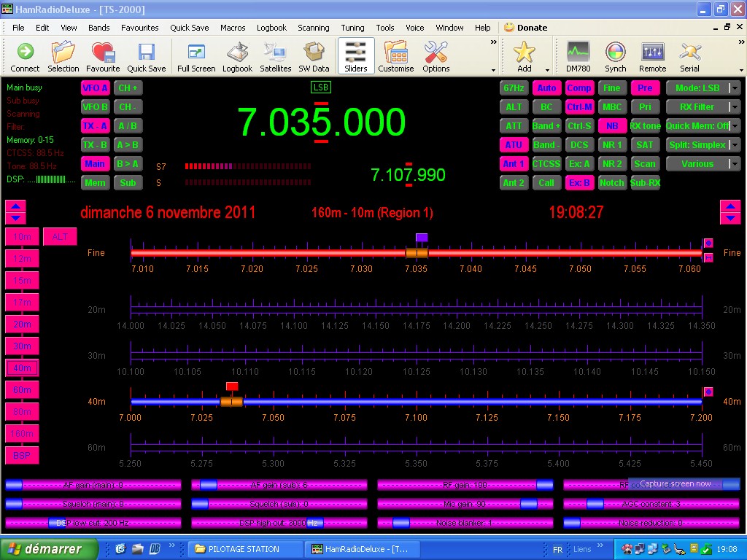
Task: Open the Selection folder icon
Action: 63,57
